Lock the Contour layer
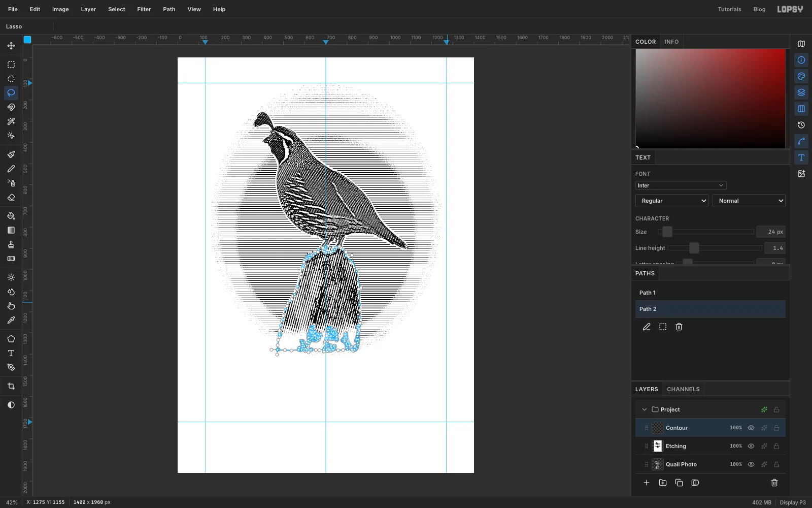This screenshot has height=508, width=812. pos(776,428)
